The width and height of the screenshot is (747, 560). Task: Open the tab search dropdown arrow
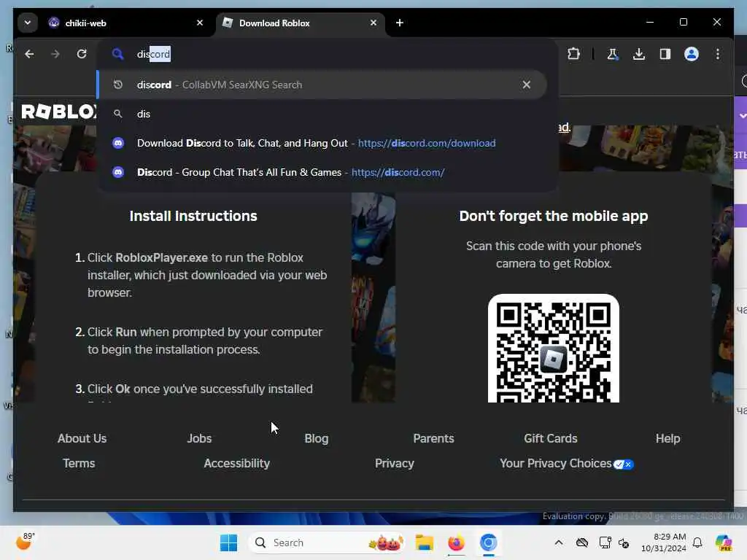(28, 23)
